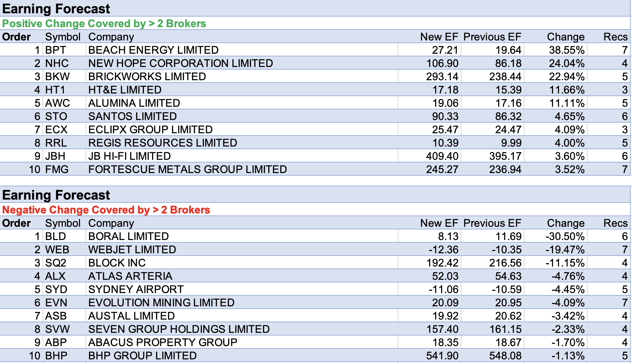Click the JB HI-FI New EF 409.40
The height and width of the screenshot is (364, 632).
(442, 156)
